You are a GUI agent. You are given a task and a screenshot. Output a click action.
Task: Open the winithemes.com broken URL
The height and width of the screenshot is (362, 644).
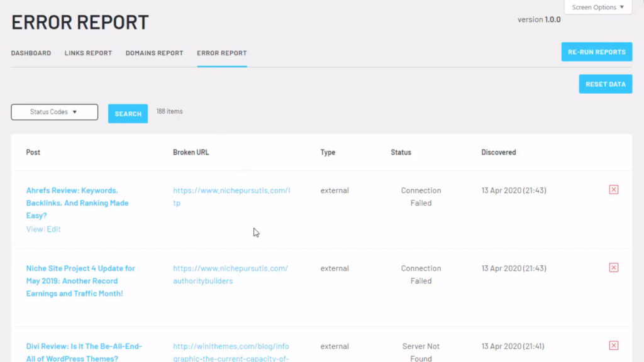point(231,352)
